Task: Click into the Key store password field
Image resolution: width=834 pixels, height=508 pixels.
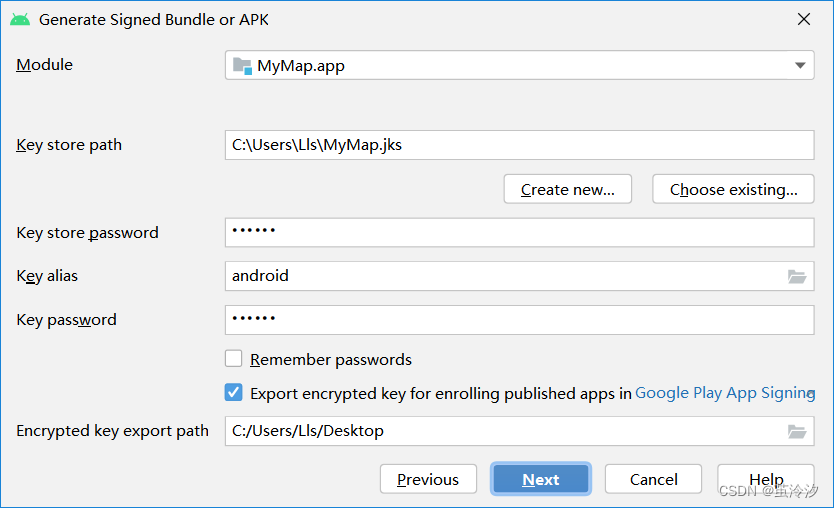Action: (519, 232)
